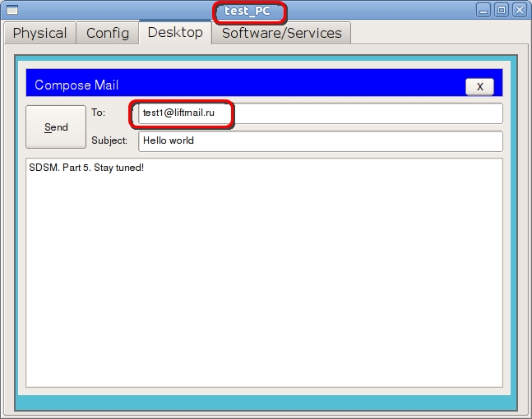Click the "To:" label
532x419 pixels.
(99, 113)
